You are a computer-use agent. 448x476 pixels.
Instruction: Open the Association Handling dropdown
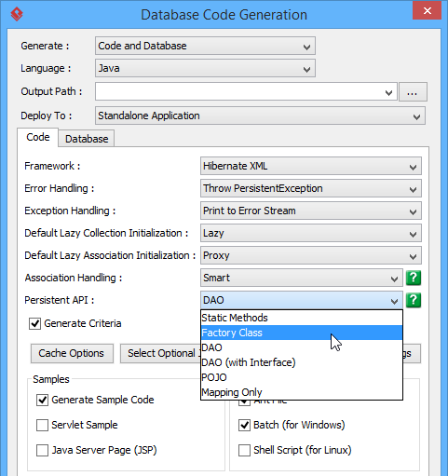(302, 278)
